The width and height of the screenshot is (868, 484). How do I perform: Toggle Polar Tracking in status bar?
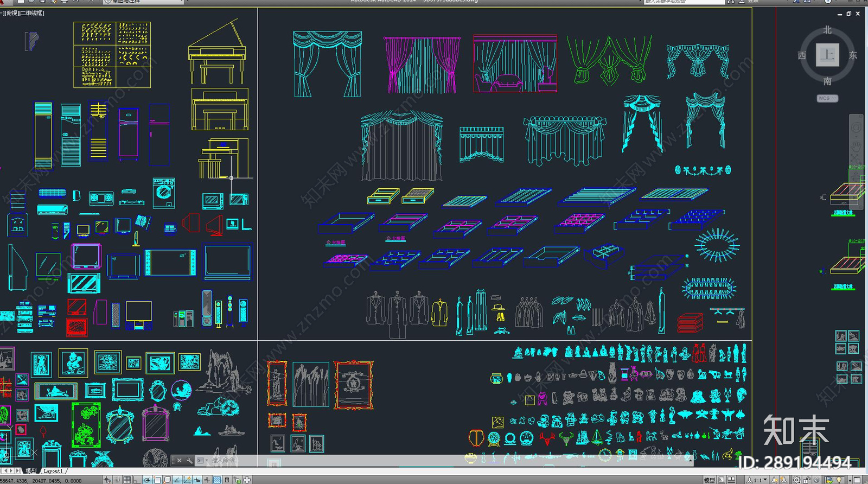pos(146,480)
